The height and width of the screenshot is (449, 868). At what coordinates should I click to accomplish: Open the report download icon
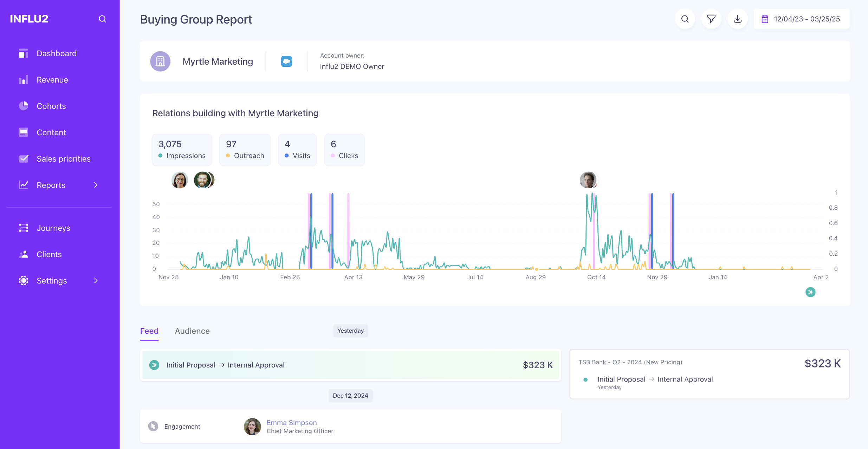pyautogui.click(x=737, y=19)
